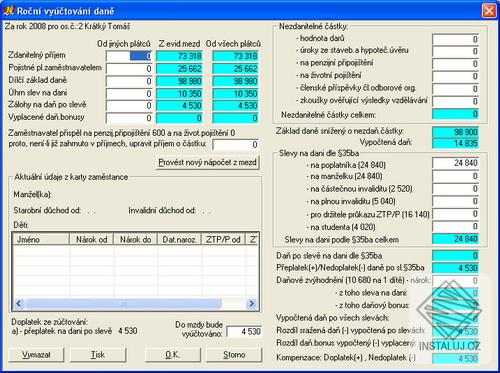
Task: Click the hodnota darů input field
Action: [455, 39]
